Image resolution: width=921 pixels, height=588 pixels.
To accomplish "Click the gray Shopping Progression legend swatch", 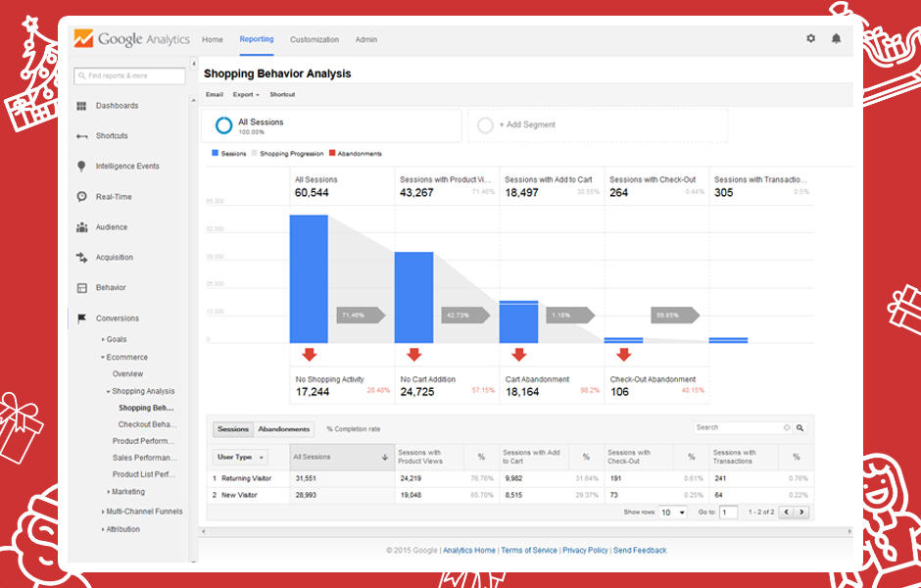I will pos(255,153).
